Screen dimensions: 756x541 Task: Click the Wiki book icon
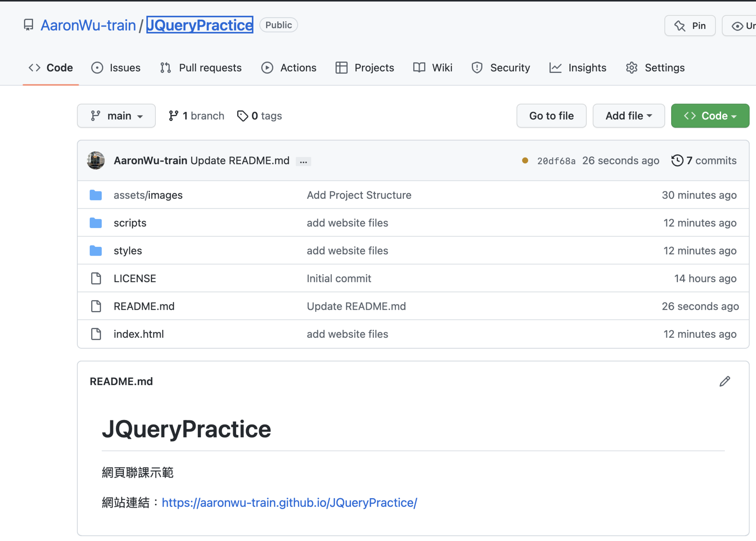(x=419, y=68)
